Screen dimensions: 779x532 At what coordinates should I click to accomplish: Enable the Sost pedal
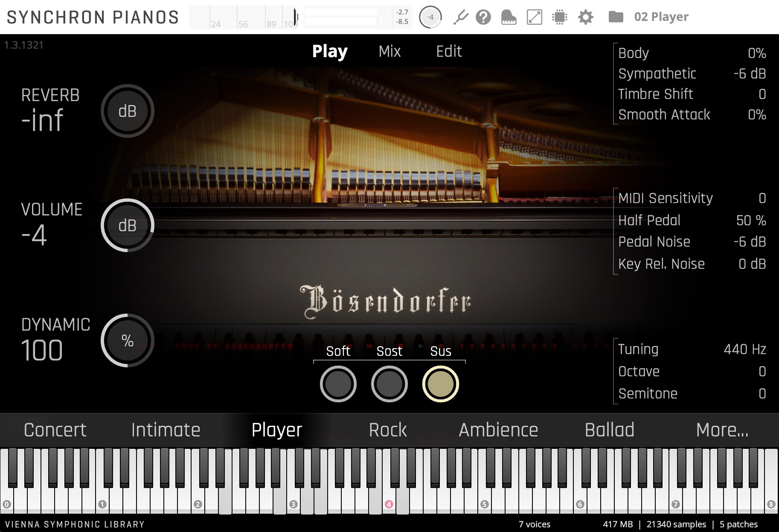389,384
